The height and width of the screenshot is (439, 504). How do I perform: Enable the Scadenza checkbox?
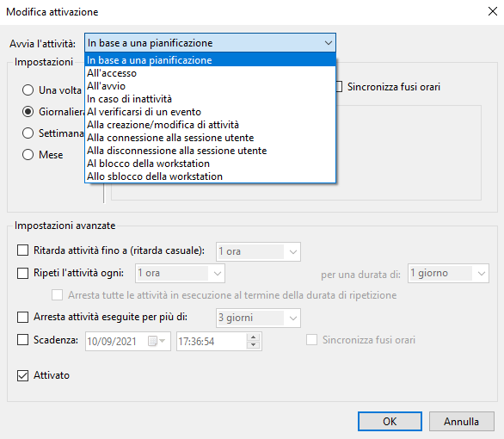point(22,340)
